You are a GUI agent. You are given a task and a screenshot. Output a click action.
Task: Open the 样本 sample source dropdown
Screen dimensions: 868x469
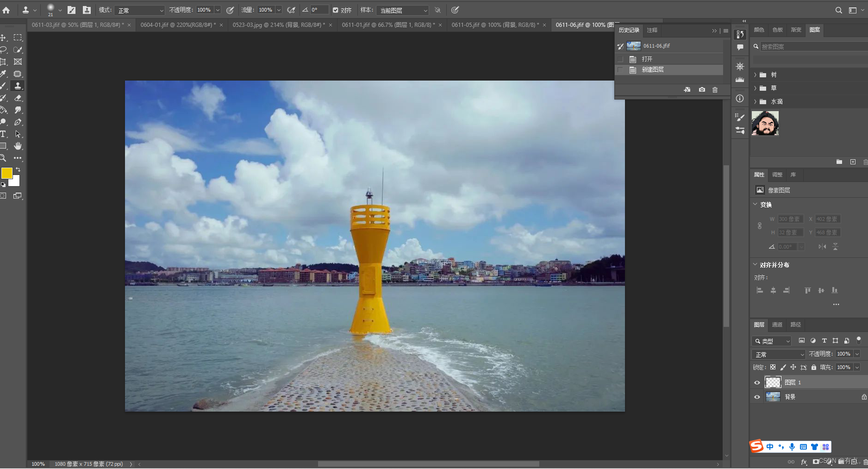click(x=403, y=10)
